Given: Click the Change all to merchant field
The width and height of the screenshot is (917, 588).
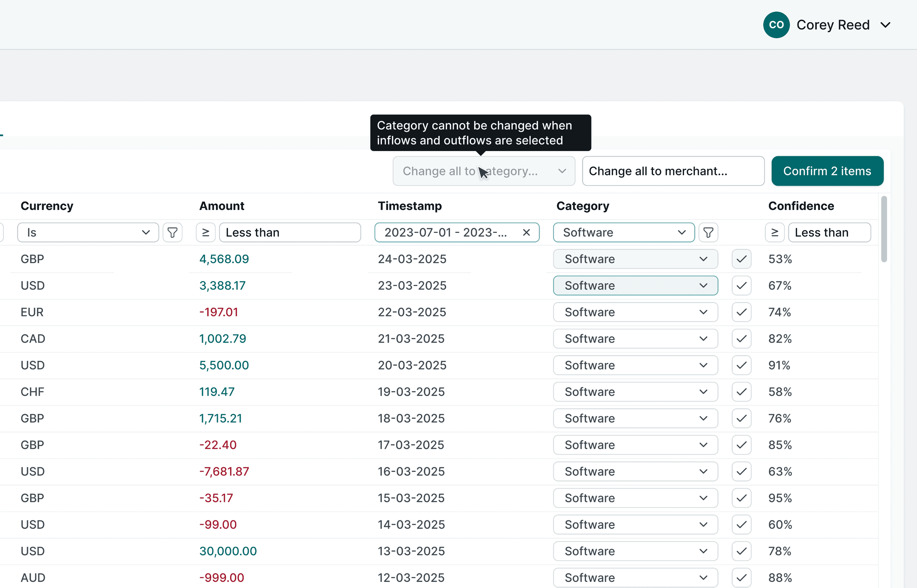Looking at the screenshot, I should (x=673, y=171).
